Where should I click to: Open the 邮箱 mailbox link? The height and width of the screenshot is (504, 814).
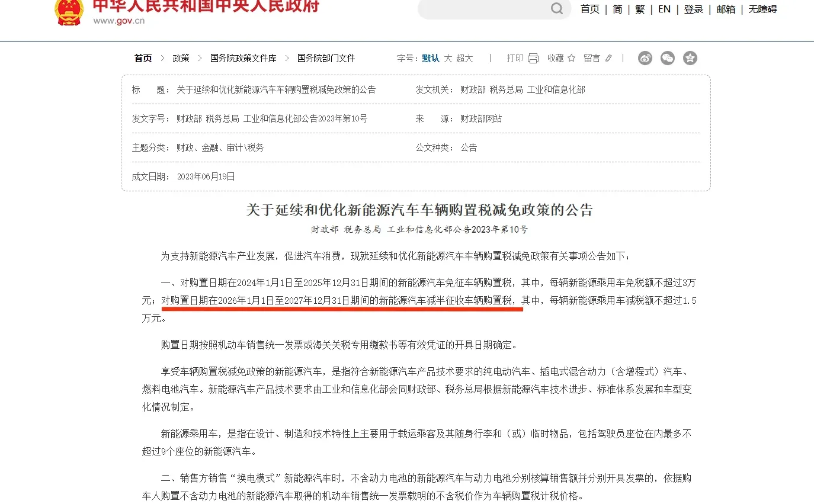point(725,9)
